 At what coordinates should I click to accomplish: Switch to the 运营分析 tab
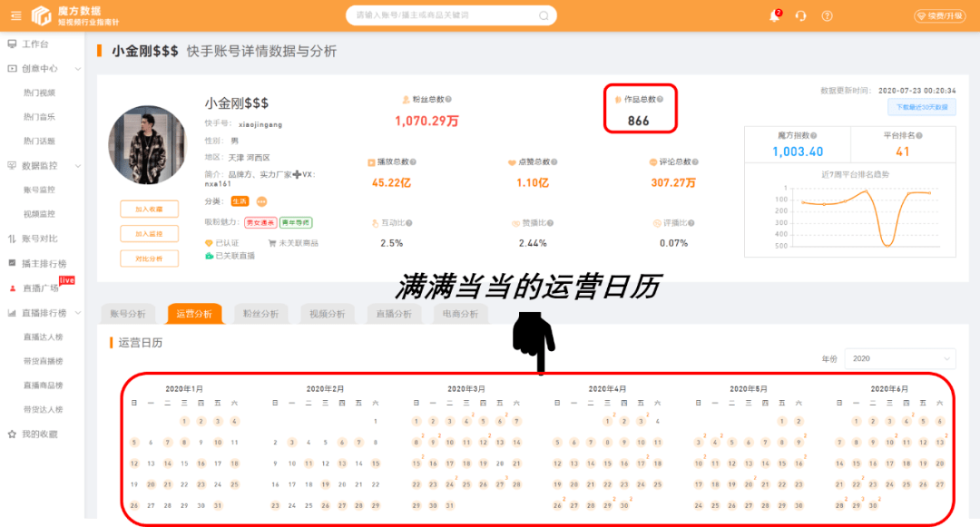(194, 314)
